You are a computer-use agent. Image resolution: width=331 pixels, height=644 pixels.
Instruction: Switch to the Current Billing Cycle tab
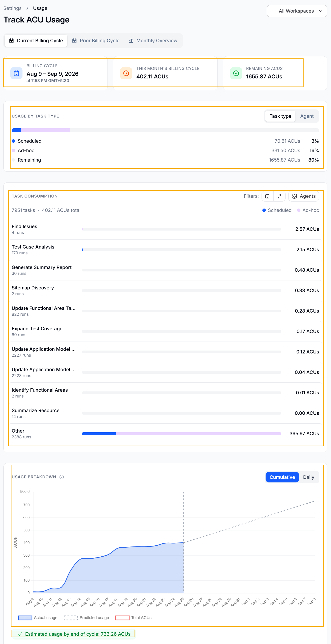[36, 40]
